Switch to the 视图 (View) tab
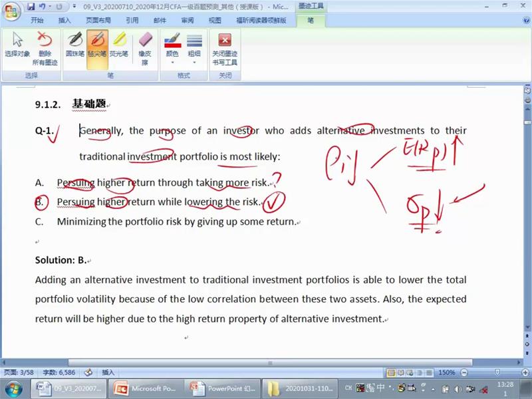The image size is (532, 399). coord(215,21)
